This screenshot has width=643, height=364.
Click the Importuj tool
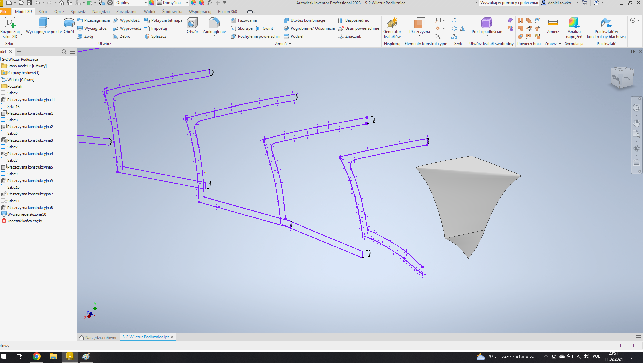click(156, 28)
